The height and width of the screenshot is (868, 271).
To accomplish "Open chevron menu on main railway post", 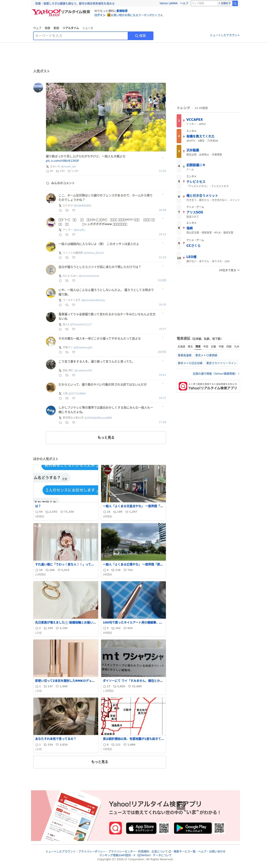I will [x=163, y=157].
